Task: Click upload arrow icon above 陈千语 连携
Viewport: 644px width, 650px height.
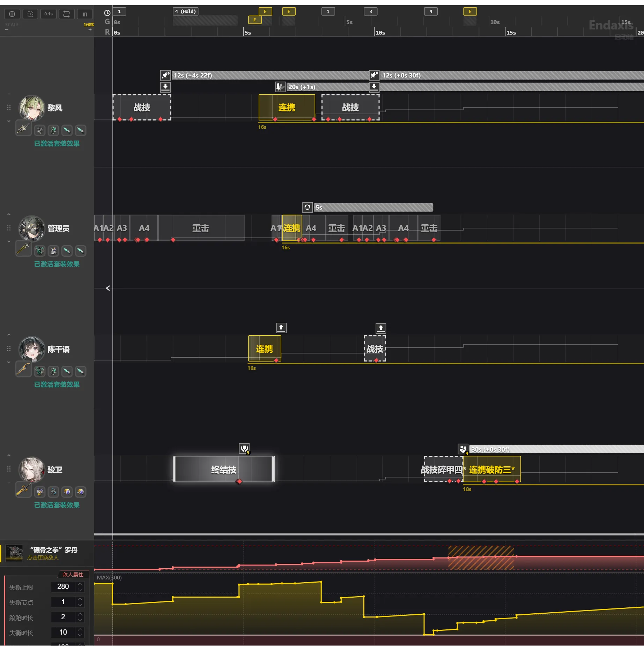Action: [x=281, y=328]
